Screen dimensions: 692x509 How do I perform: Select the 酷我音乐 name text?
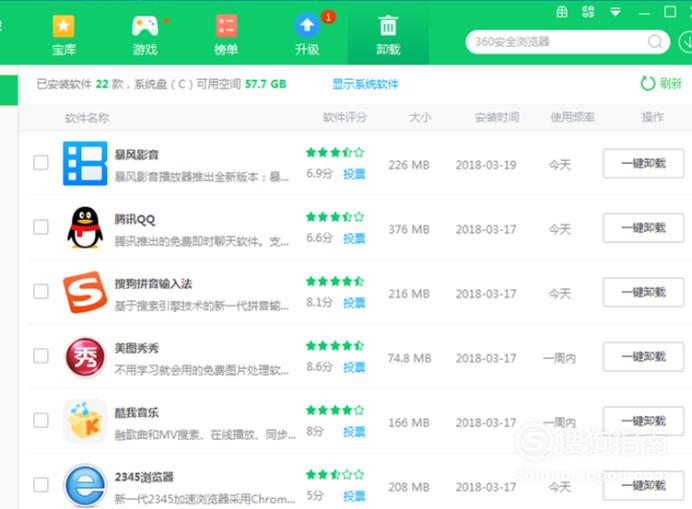[x=136, y=413]
